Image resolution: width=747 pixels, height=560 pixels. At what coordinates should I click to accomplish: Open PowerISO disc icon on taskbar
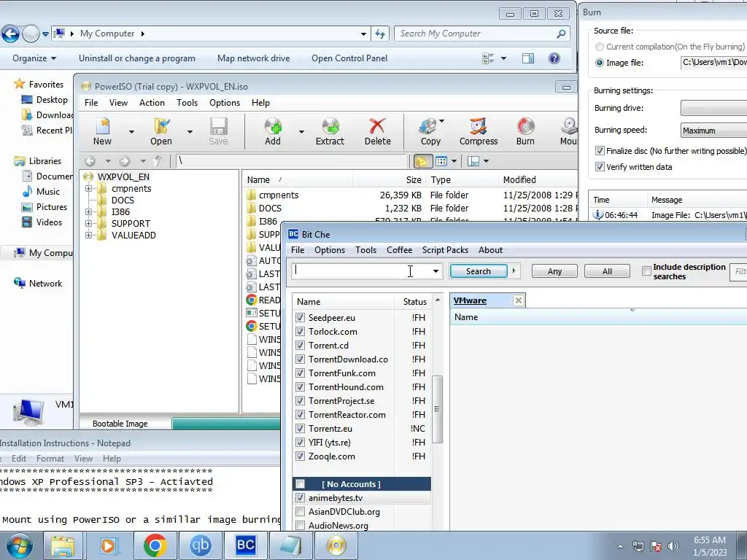click(336, 545)
